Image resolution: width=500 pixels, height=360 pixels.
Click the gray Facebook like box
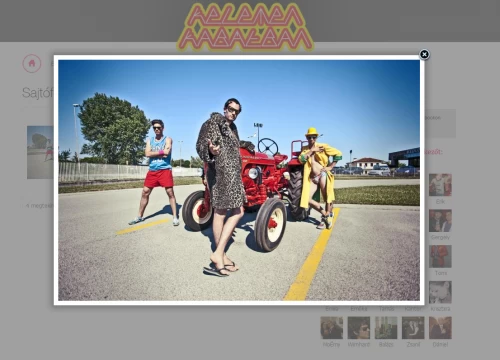[440, 123]
